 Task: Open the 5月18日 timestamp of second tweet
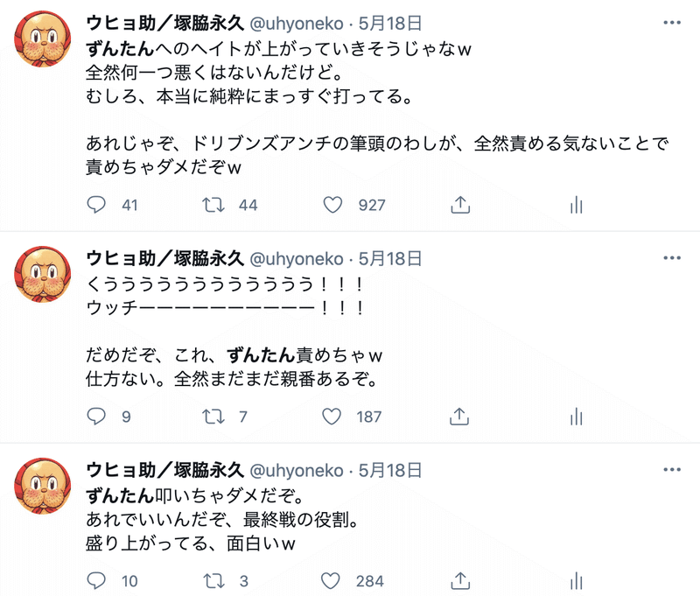(x=390, y=258)
